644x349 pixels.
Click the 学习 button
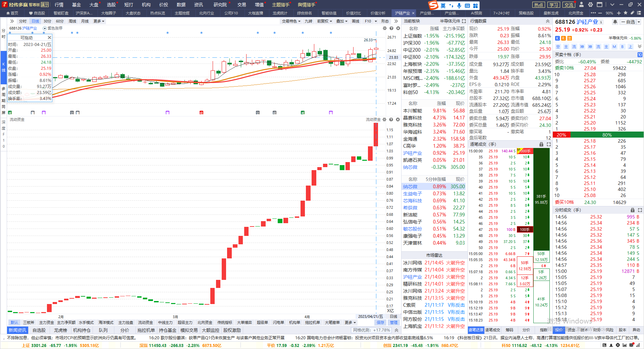(554, 5)
